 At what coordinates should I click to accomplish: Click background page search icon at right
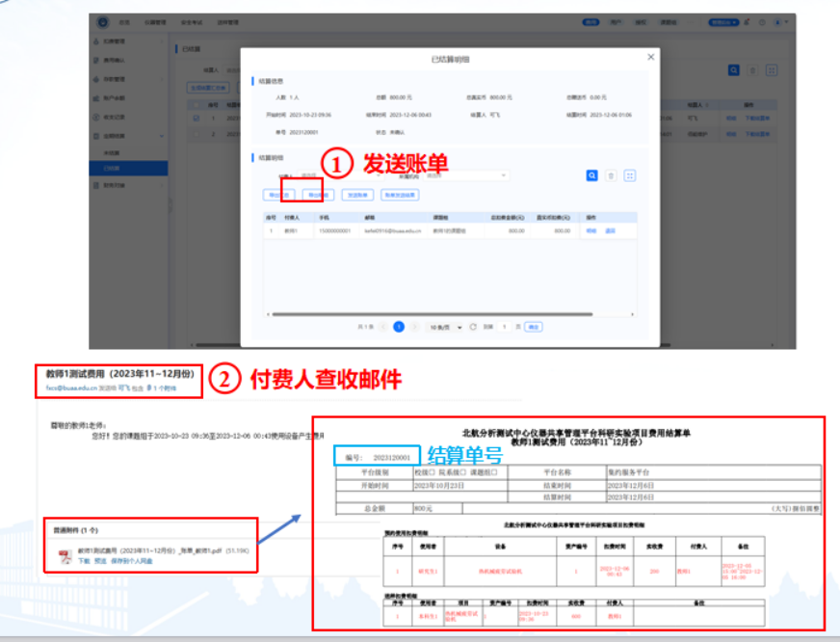coord(734,70)
